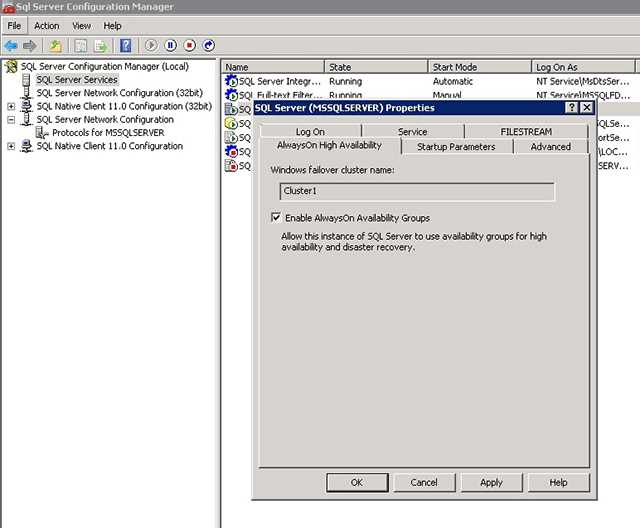Collapse SQL Server Network Configuration node
Viewport: 640px width, 528px height.
coord(11,120)
